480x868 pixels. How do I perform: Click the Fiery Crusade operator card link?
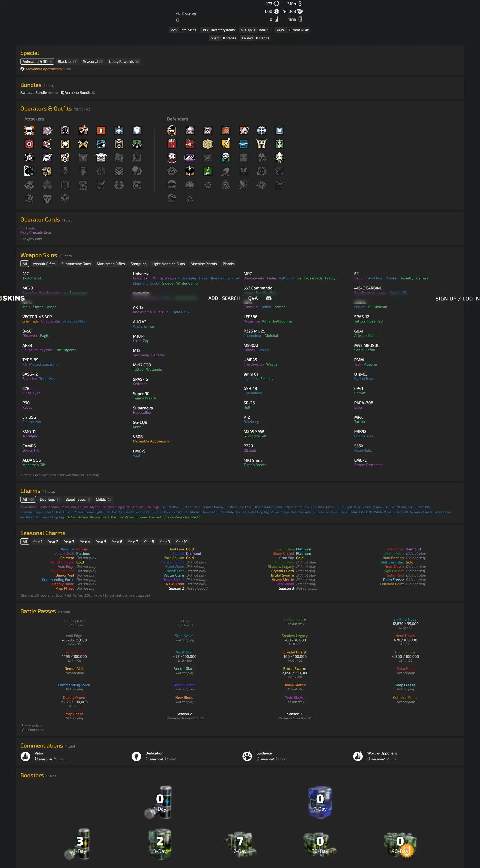pos(32,233)
